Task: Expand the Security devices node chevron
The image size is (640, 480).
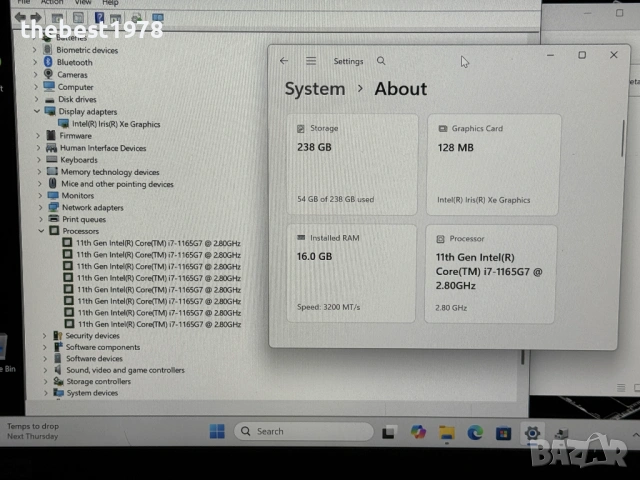Action: tap(44, 336)
